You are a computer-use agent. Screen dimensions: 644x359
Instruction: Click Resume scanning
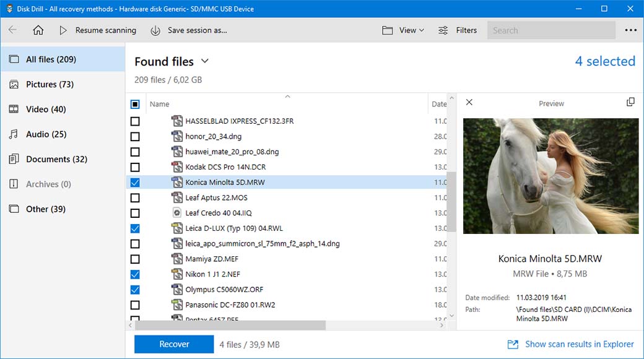coord(105,30)
